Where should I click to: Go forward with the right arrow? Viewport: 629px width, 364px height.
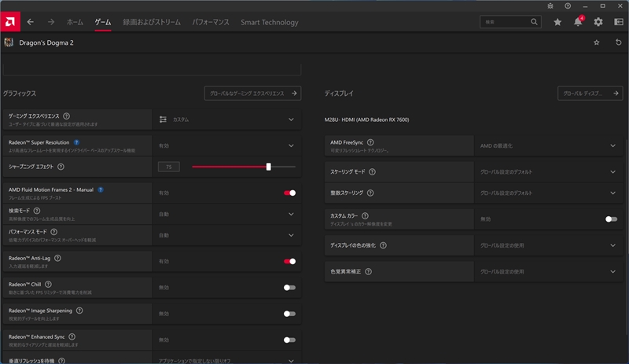(x=51, y=22)
